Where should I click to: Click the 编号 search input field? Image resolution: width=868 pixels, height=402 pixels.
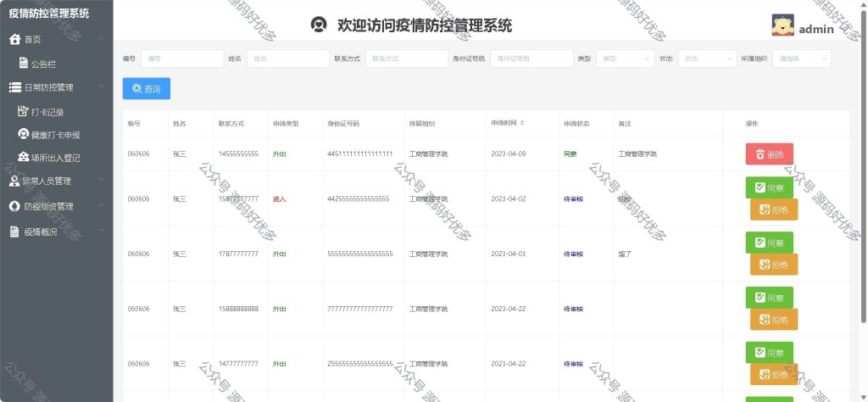pos(183,59)
